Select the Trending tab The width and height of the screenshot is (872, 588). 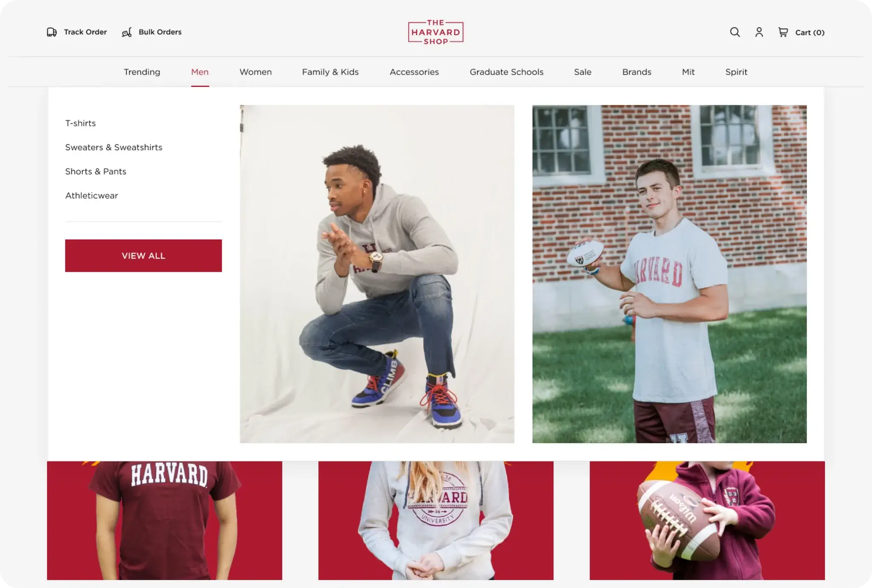pyautogui.click(x=142, y=72)
